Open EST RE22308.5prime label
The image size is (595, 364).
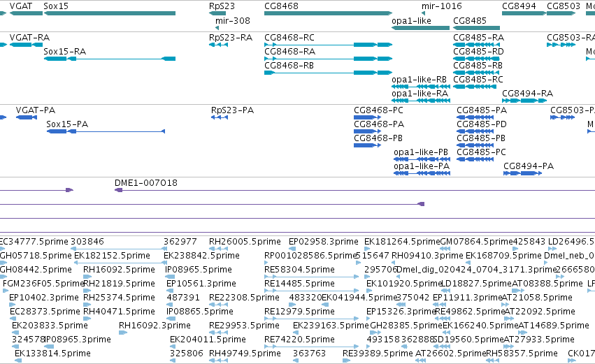point(244,298)
